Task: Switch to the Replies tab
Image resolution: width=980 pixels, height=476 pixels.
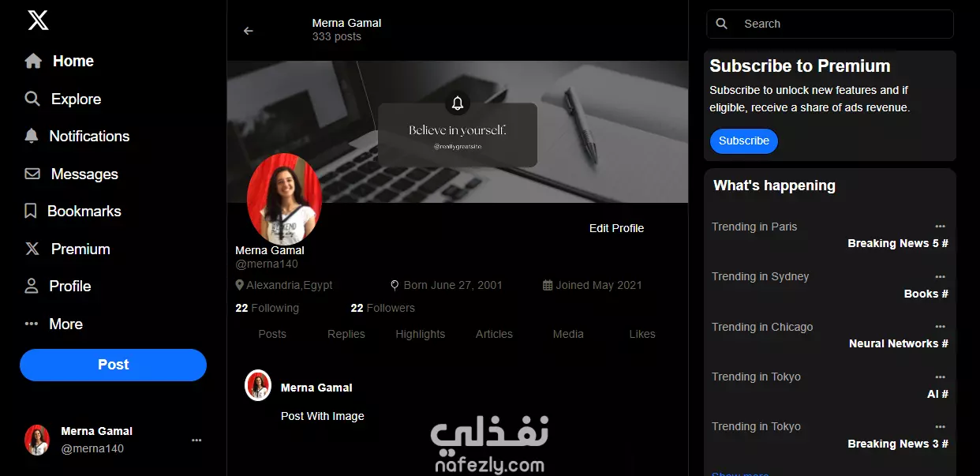Action: click(346, 334)
